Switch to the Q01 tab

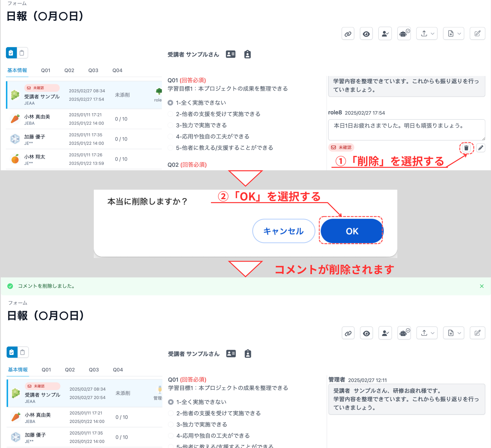[46, 71]
